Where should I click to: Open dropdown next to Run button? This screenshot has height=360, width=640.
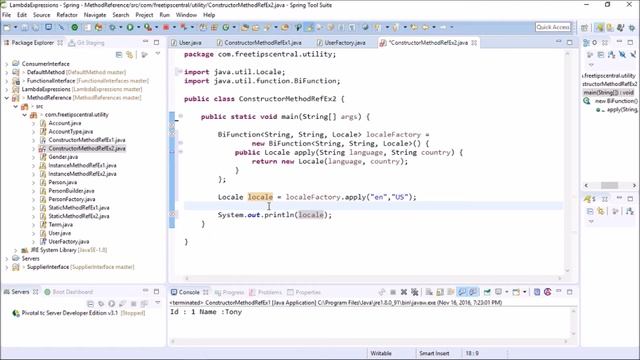click(x=139, y=27)
